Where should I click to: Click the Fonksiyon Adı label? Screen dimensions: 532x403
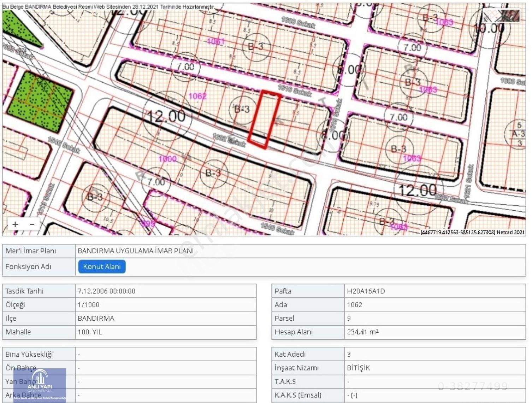[x=28, y=267]
